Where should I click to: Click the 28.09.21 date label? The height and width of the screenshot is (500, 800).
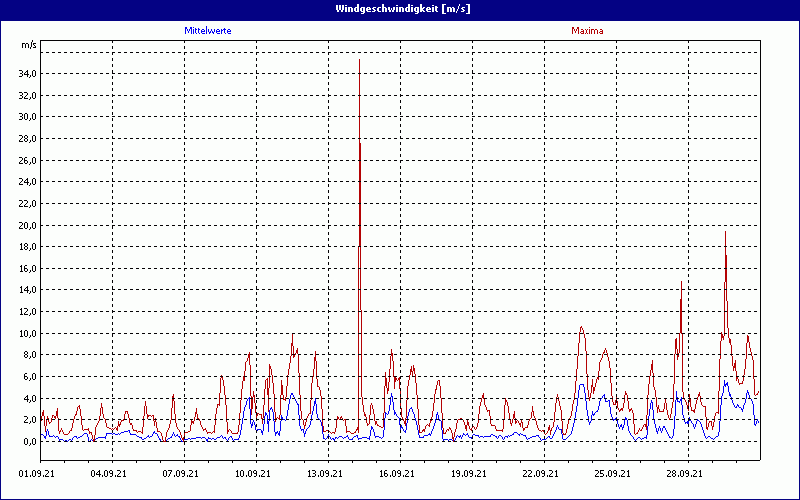pyautogui.click(x=686, y=474)
